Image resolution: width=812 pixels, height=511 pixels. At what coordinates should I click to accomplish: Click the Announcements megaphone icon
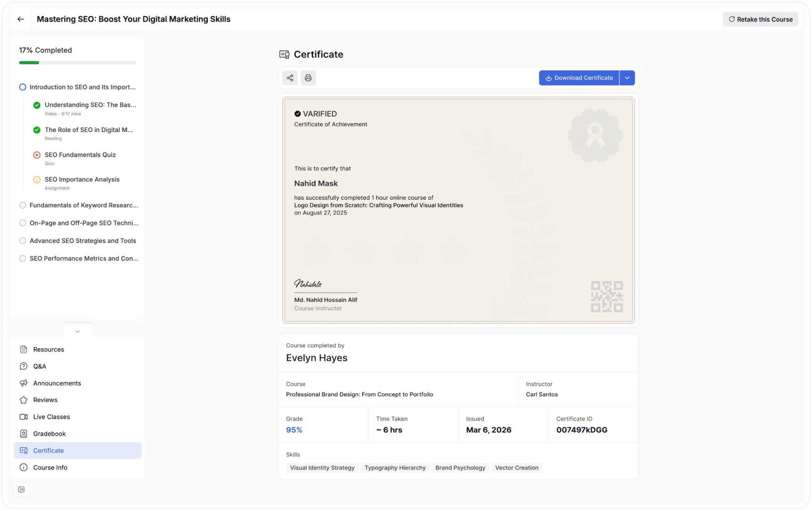(24, 383)
